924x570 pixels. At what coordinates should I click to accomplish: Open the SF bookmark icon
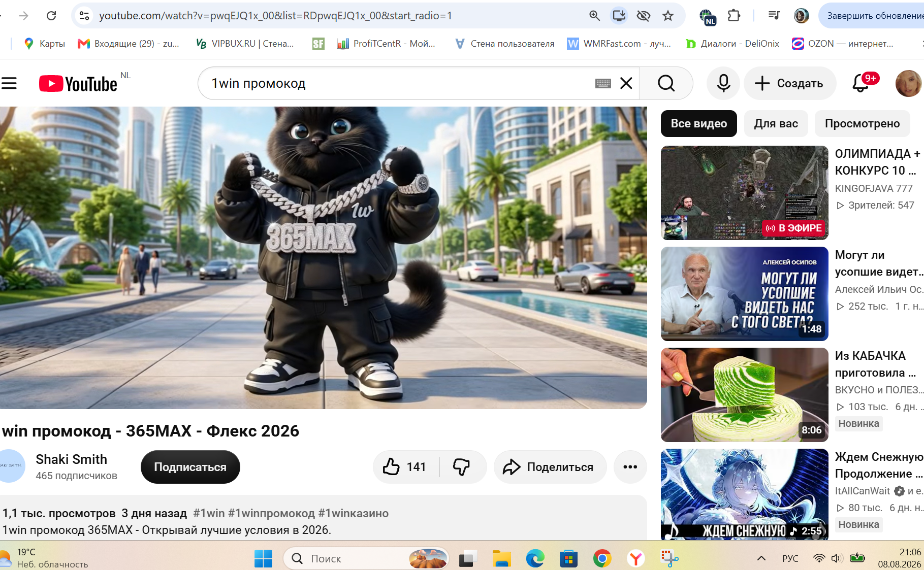click(x=318, y=44)
